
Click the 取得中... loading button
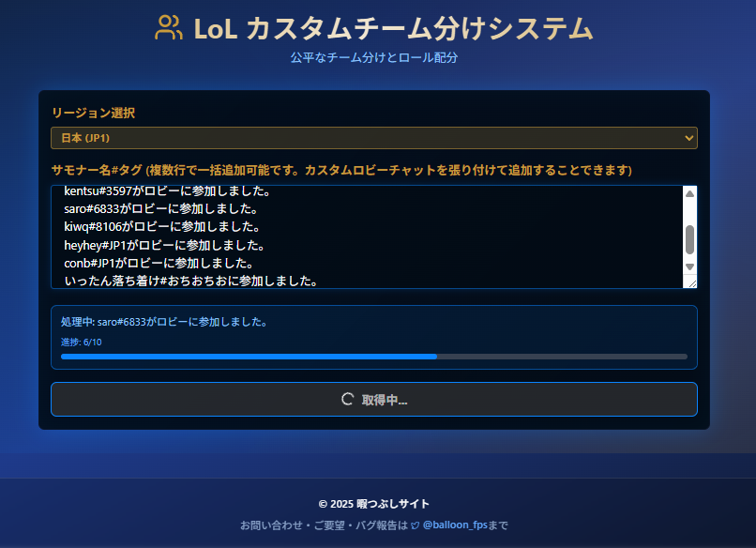tap(374, 400)
